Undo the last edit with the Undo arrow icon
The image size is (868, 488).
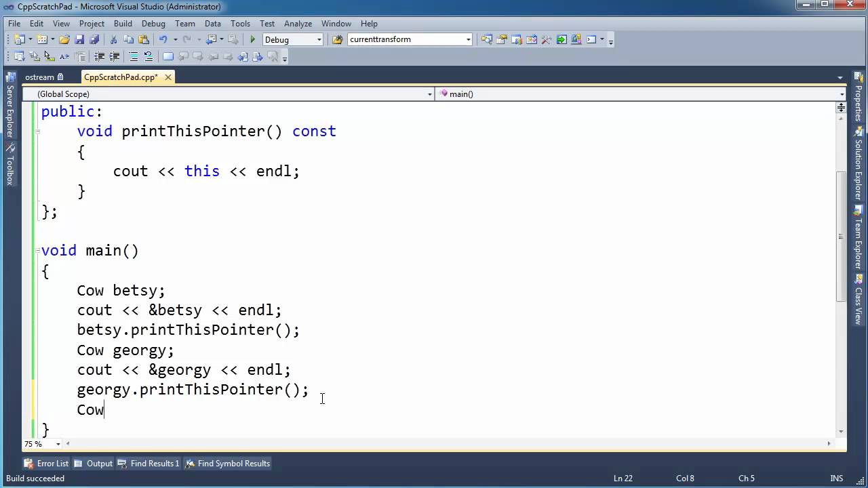tap(163, 39)
